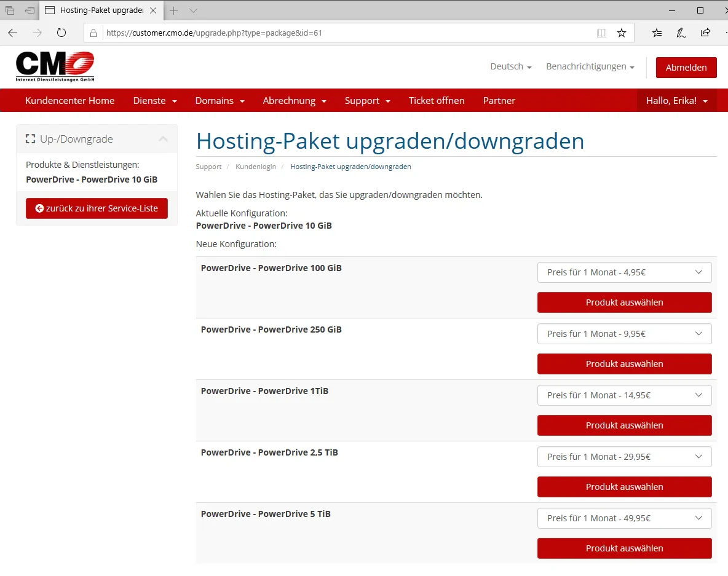Show tab previews chevron icon
This screenshot has height=576, width=728.
click(194, 10)
